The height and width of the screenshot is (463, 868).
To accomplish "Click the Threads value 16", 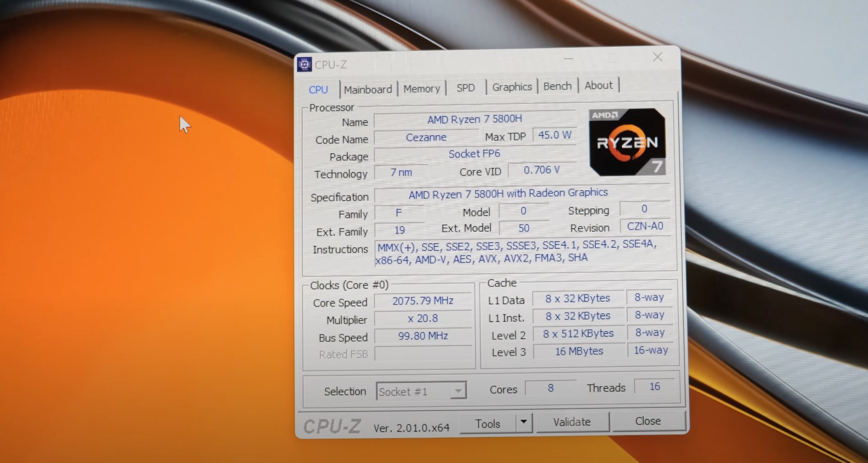I will click(655, 387).
